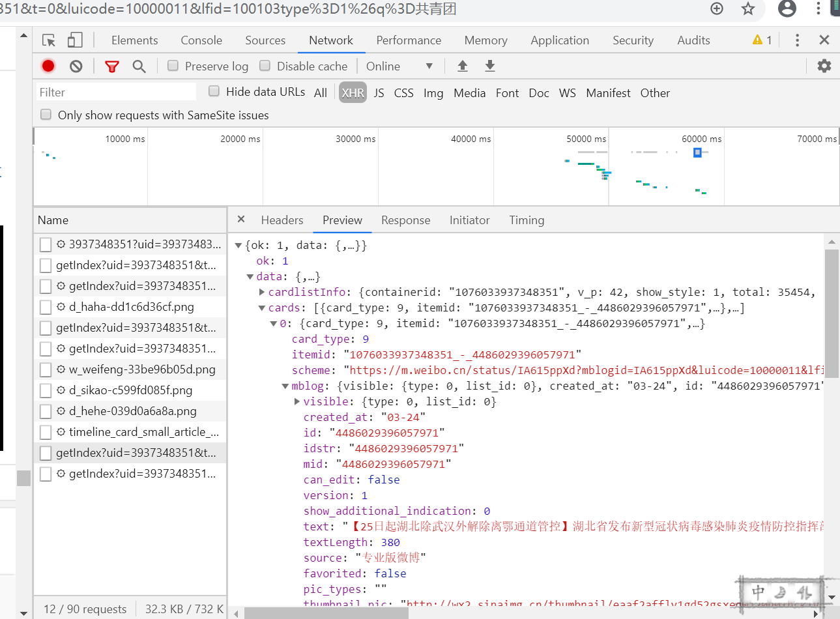
Task: Open network search magnifier icon
Action: pyautogui.click(x=139, y=66)
